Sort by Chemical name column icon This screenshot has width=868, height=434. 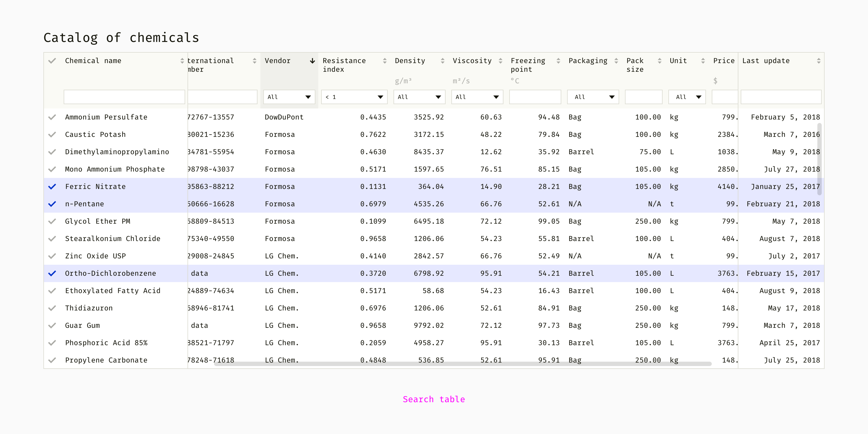point(182,61)
